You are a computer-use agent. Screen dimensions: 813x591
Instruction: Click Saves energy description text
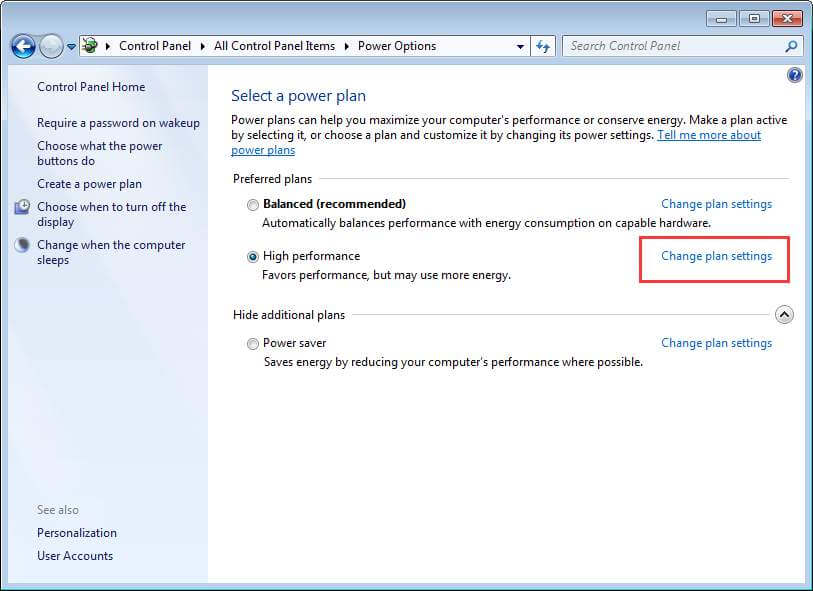coord(453,362)
